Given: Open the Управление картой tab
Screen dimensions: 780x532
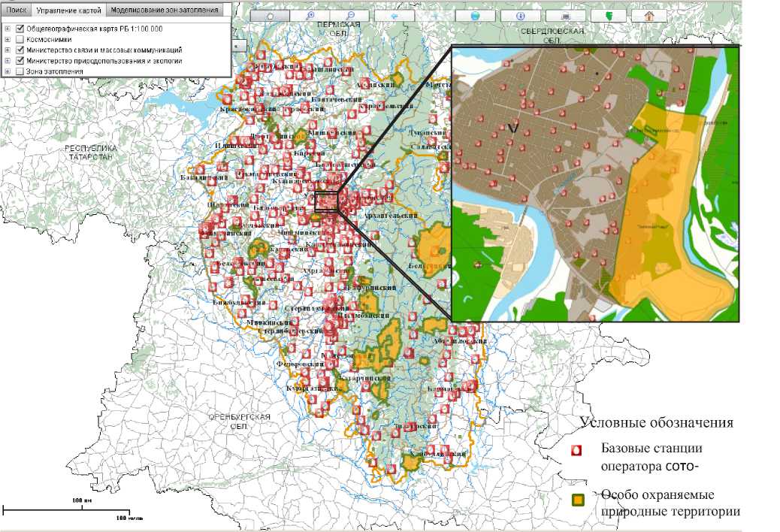Looking at the screenshot, I should [68, 10].
